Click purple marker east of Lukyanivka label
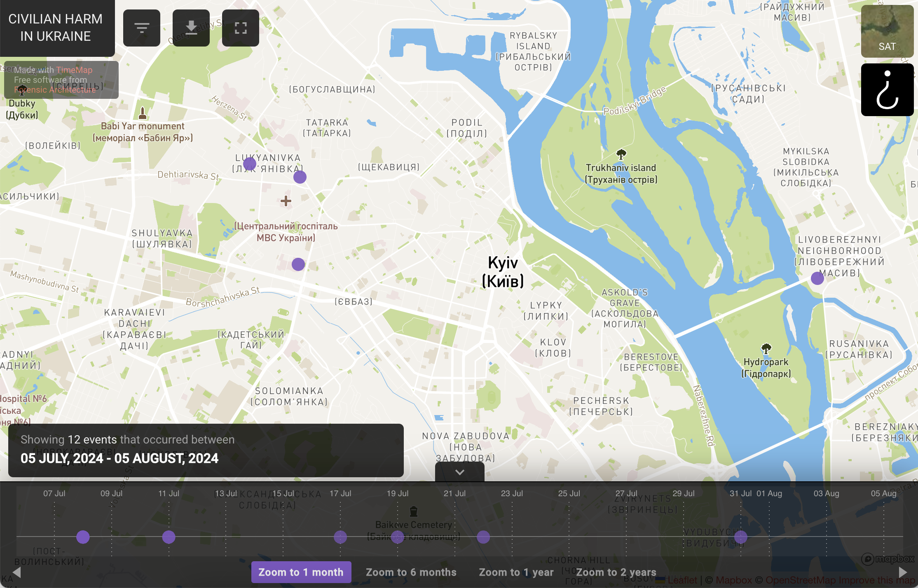The image size is (918, 588). (300, 177)
